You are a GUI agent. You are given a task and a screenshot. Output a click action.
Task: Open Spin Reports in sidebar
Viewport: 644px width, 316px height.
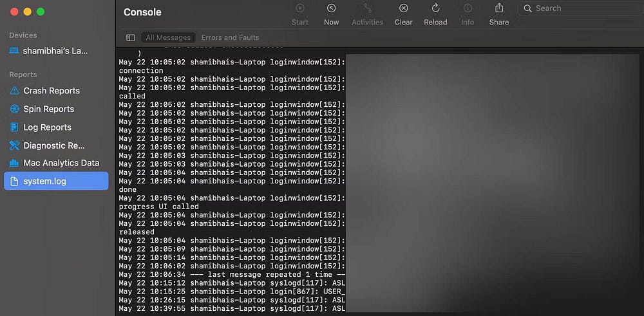click(x=56, y=109)
